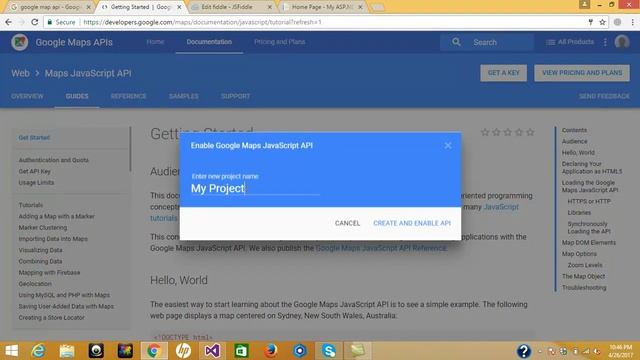The width and height of the screenshot is (640, 360).
Task: Rate page with the first star
Action: tap(485, 132)
